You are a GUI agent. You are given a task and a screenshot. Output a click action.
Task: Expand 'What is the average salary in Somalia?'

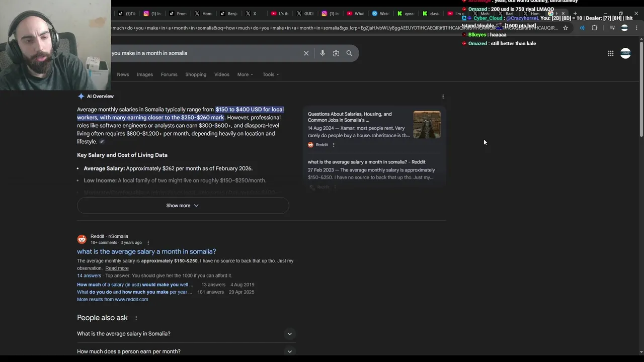click(x=186, y=334)
